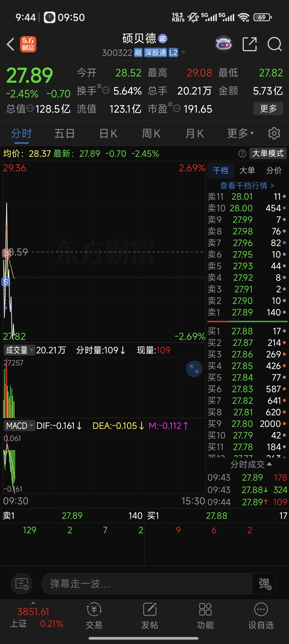This screenshot has width=289, height=644.
Task: Switch to 周K tab
Action: point(151,133)
